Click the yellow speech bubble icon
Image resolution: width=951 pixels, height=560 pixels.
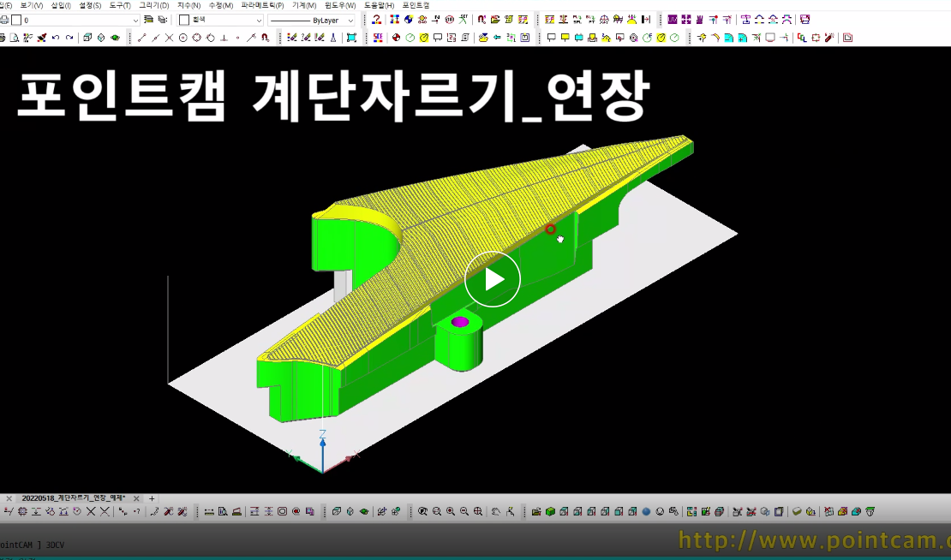click(x=565, y=38)
